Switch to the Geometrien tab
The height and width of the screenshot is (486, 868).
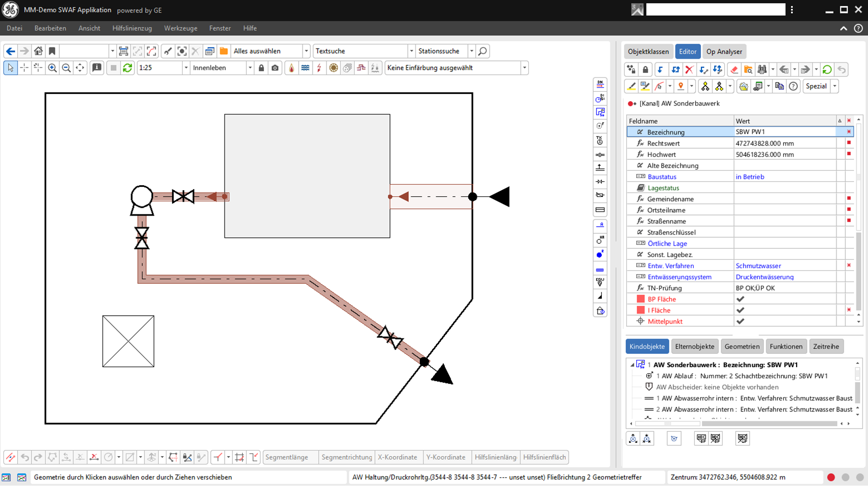coord(742,347)
